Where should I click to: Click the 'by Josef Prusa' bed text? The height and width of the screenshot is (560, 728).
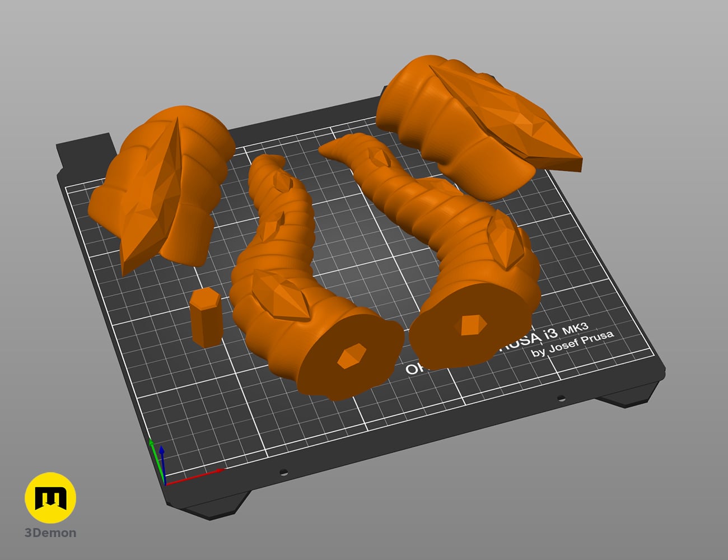(573, 343)
